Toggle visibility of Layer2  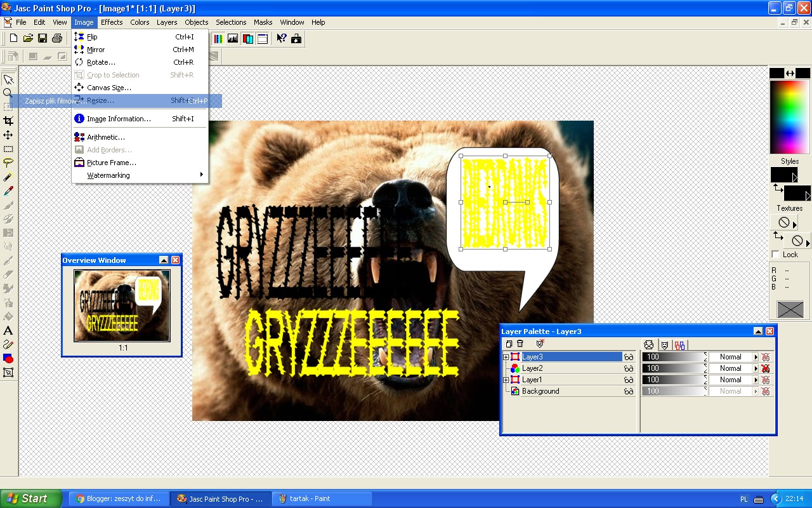click(x=629, y=368)
